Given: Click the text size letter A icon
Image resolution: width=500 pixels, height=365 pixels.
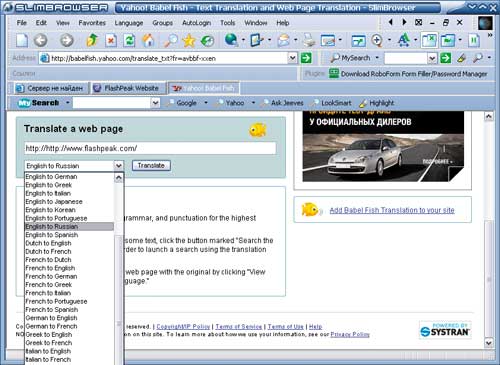Looking at the screenshot, I should pos(404,40).
